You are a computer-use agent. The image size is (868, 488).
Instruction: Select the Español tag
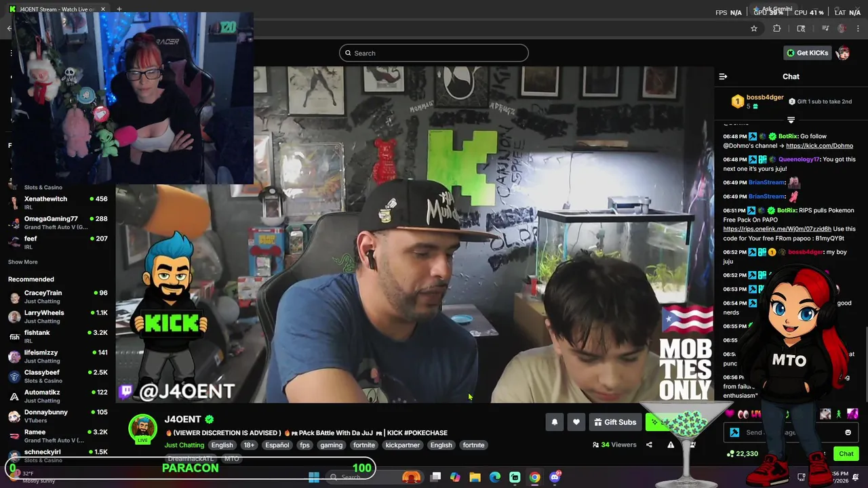[x=277, y=445]
